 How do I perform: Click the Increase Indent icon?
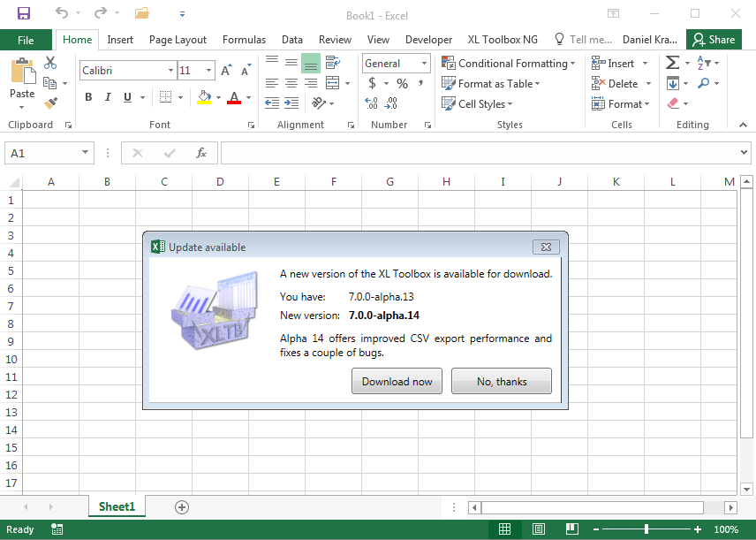point(291,103)
